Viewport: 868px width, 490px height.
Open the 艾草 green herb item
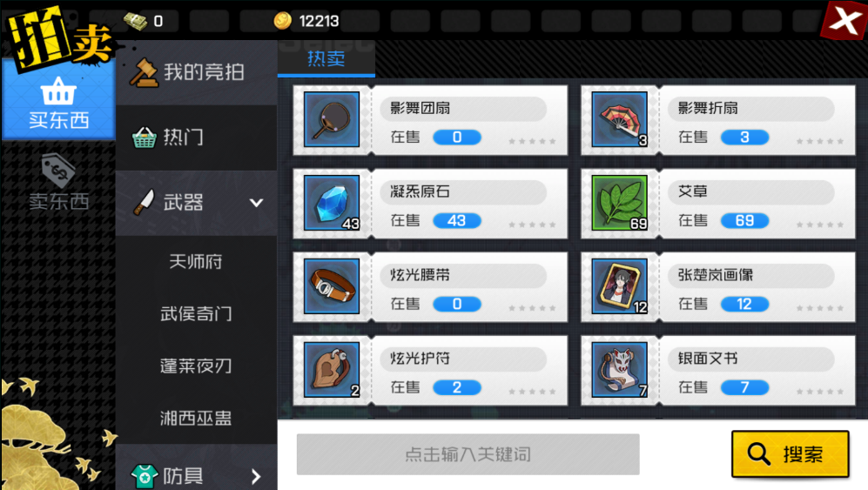click(x=620, y=203)
